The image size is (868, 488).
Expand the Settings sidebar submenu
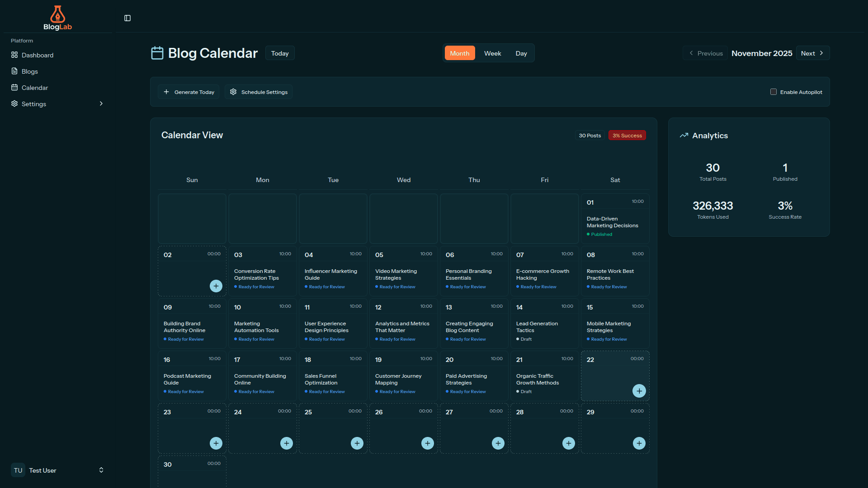(101, 103)
